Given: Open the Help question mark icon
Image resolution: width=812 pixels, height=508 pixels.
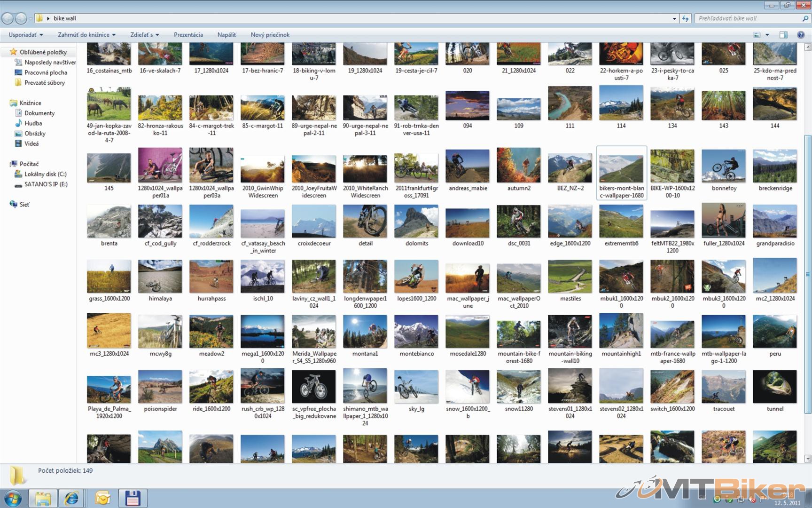Looking at the screenshot, I should click(801, 35).
